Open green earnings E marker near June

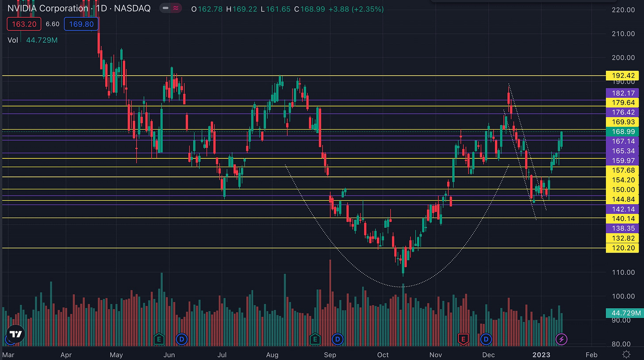[x=159, y=339]
